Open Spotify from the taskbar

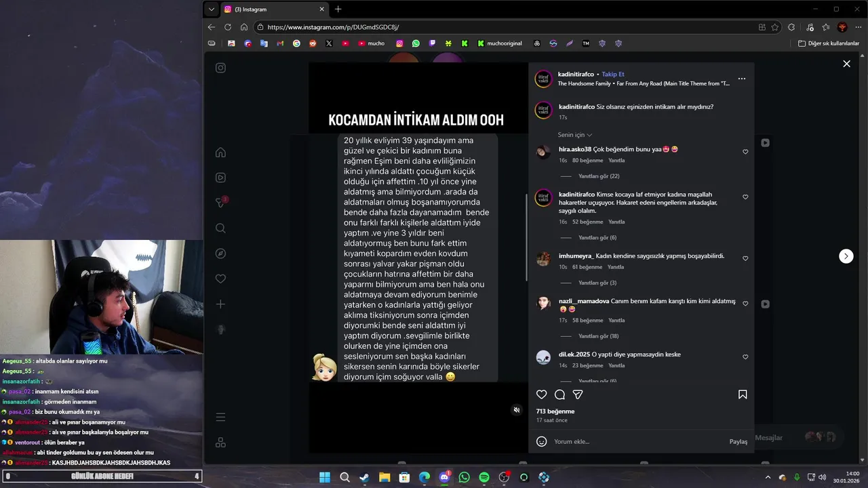tap(484, 477)
